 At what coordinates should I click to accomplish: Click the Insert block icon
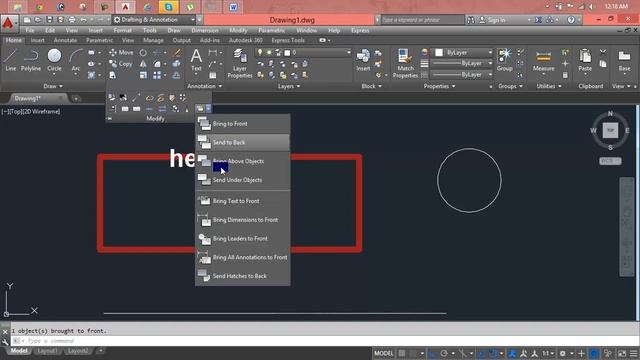point(363,60)
